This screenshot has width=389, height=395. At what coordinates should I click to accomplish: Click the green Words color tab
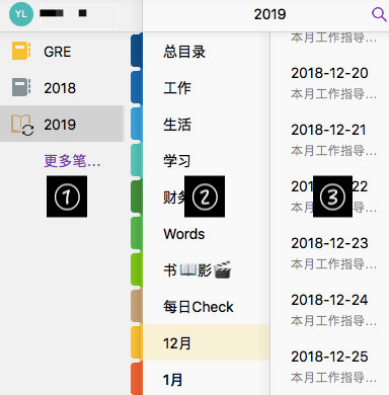[137, 233]
